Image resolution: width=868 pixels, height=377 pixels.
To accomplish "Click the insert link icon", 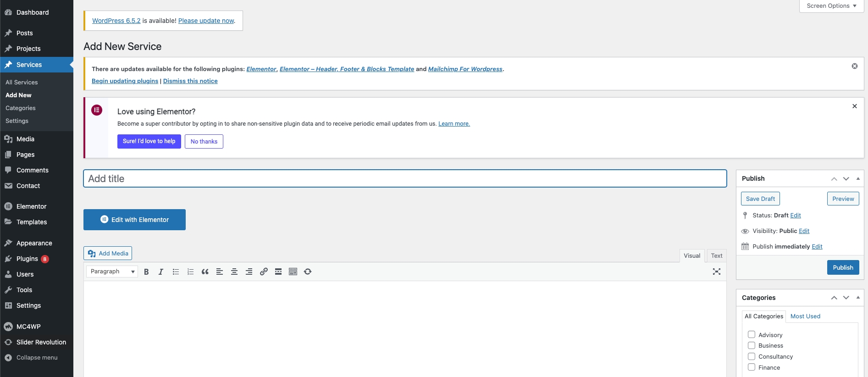I will point(264,272).
